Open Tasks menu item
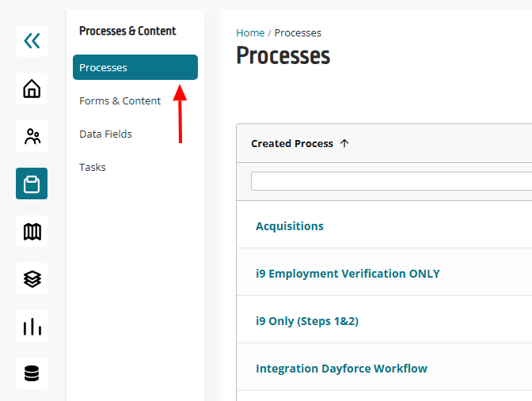The height and width of the screenshot is (401, 532). (x=93, y=167)
